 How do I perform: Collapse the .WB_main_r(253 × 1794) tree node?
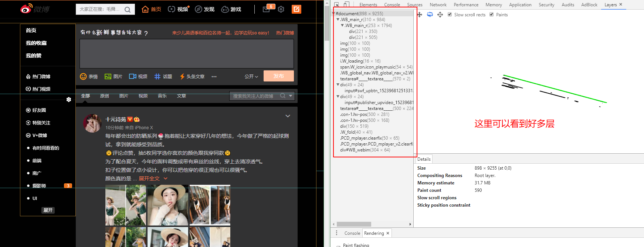tap(342, 25)
